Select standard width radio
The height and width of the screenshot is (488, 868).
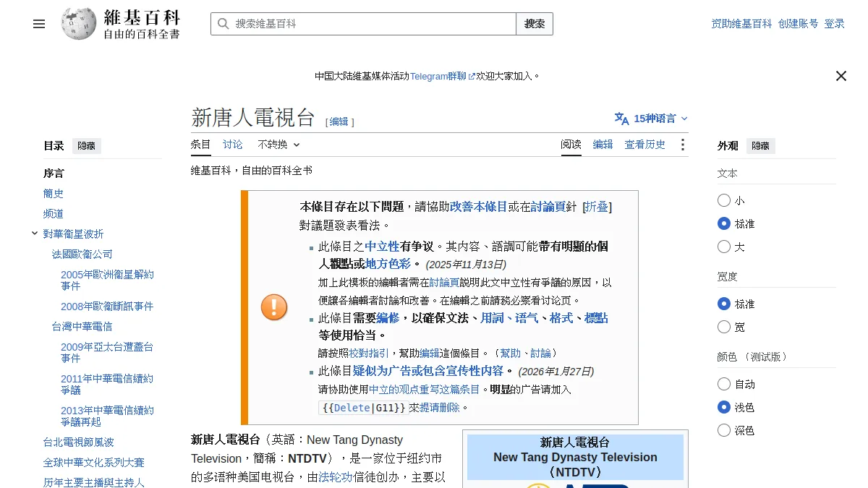pyautogui.click(x=724, y=304)
